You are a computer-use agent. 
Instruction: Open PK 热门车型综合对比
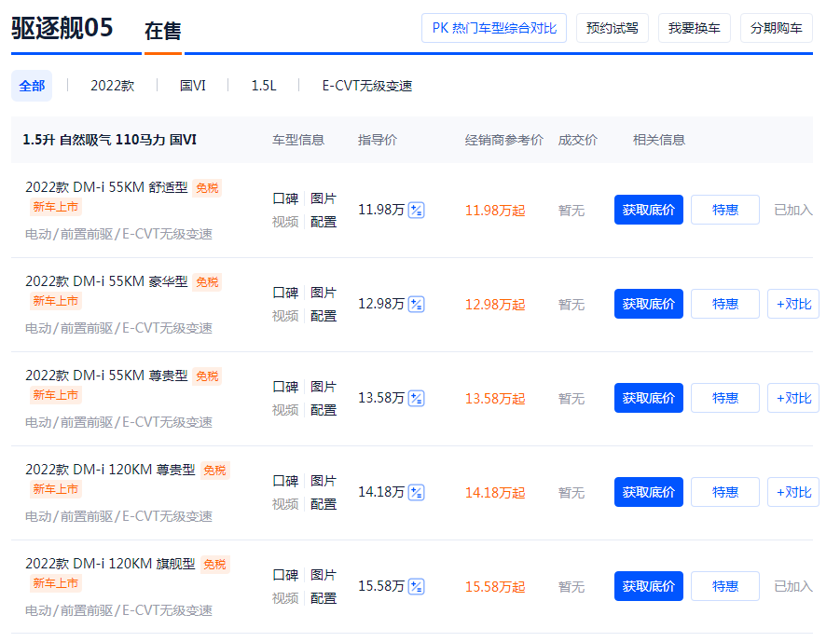(493, 27)
